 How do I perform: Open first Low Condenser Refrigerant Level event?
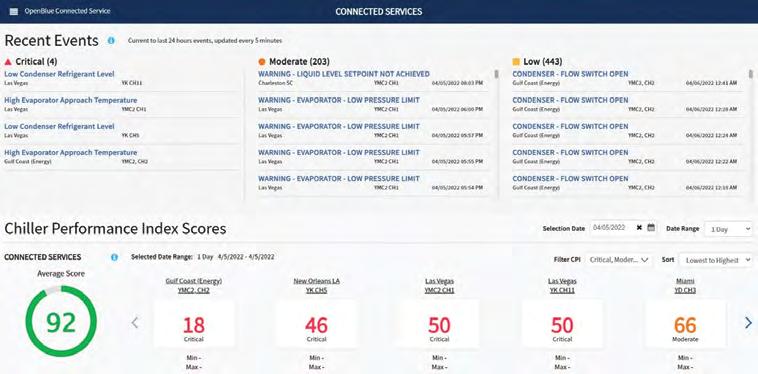pos(59,74)
